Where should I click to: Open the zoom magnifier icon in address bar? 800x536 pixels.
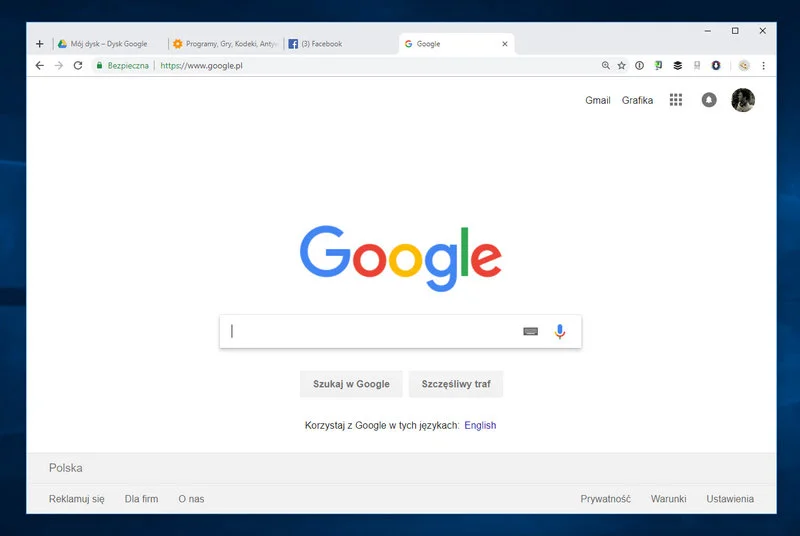pyautogui.click(x=606, y=65)
